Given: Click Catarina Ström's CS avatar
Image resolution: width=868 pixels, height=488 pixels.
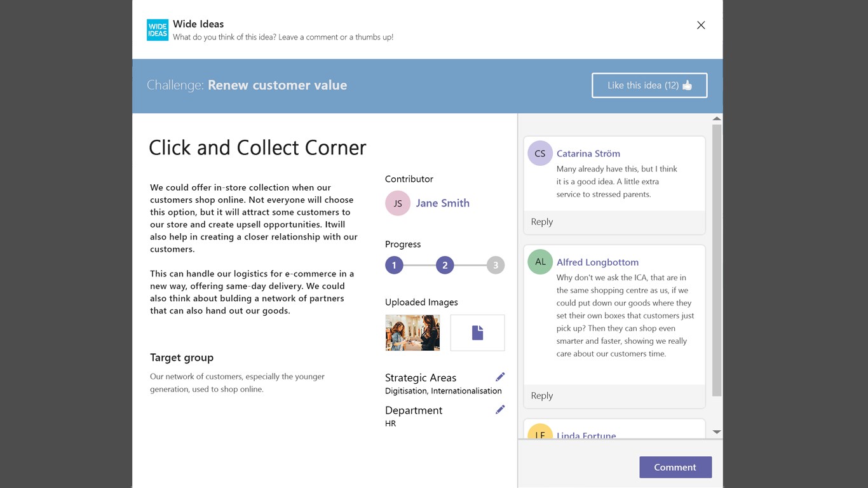Looking at the screenshot, I should tap(540, 153).
